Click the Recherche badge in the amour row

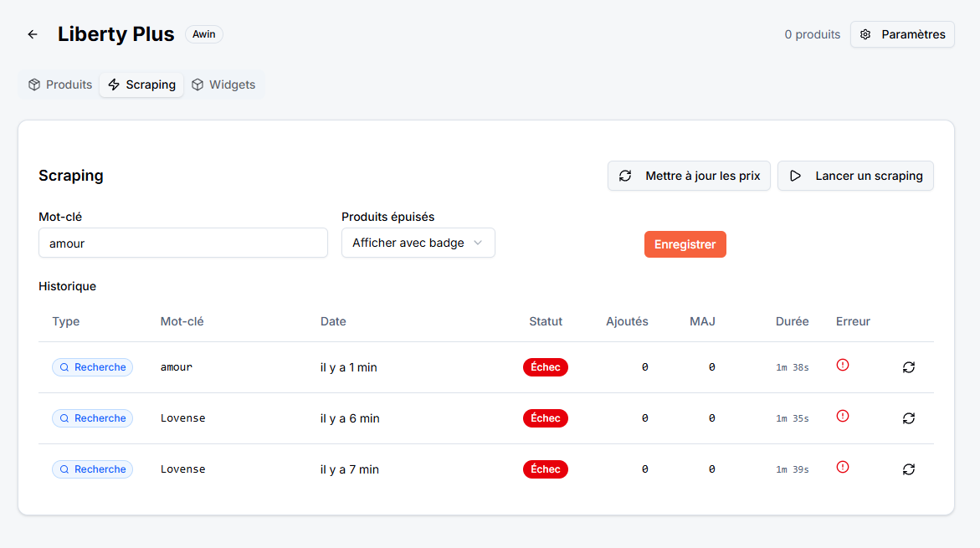(x=93, y=367)
